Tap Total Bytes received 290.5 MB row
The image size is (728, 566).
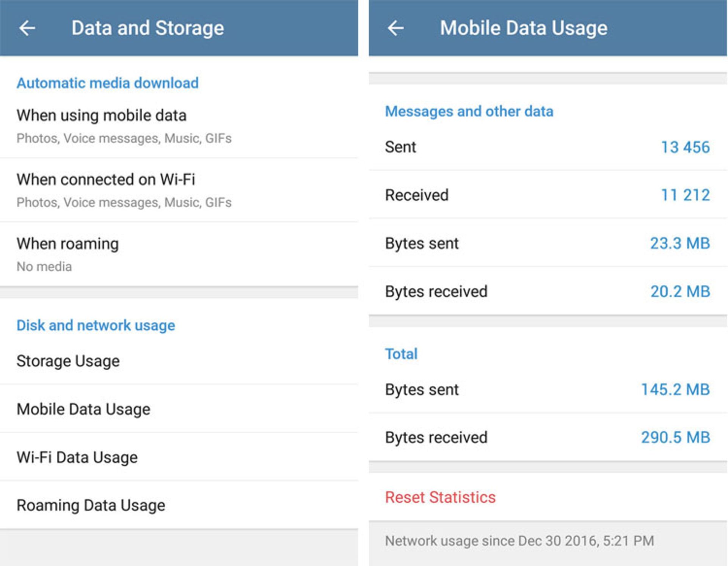coord(547,437)
